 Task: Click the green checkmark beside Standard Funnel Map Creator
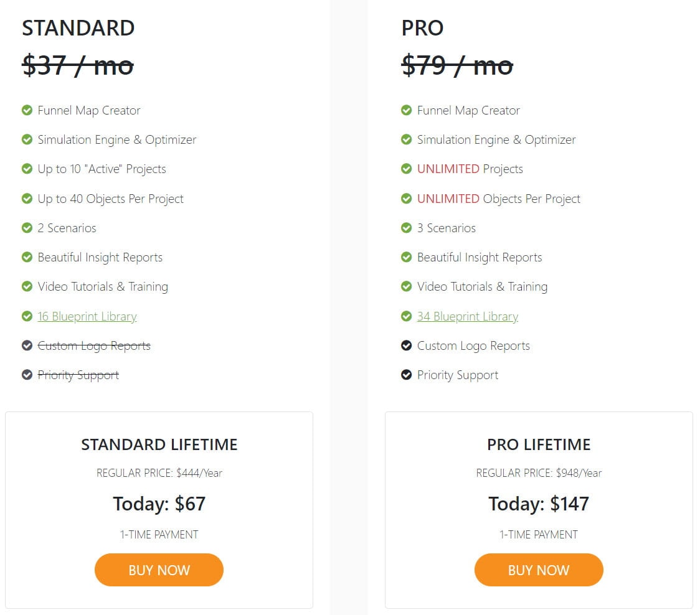[x=27, y=110]
